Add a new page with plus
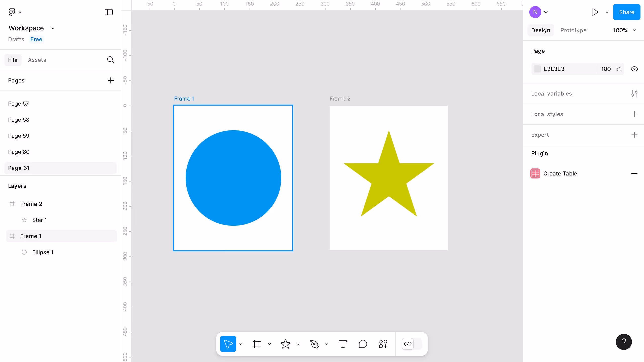The height and width of the screenshot is (362, 644). click(110, 80)
